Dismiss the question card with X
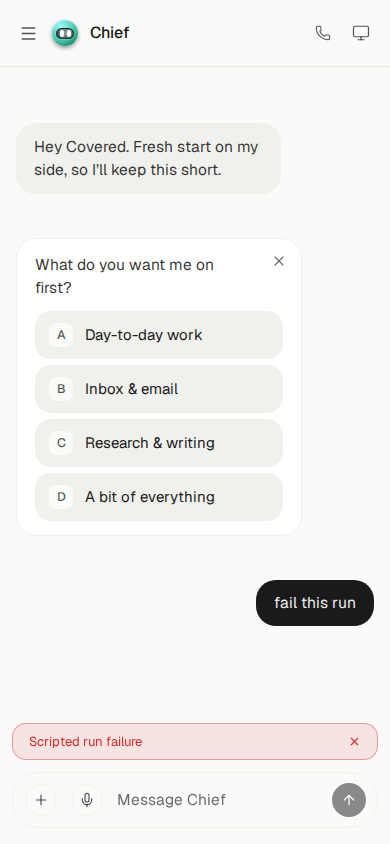The width and height of the screenshot is (390, 844). coord(279,261)
